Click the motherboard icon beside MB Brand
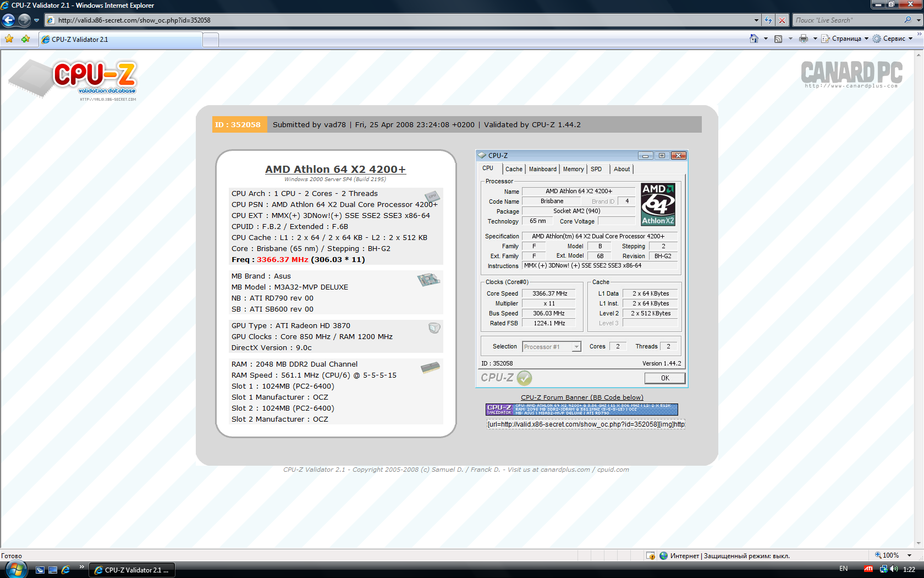The image size is (924, 578). [429, 280]
